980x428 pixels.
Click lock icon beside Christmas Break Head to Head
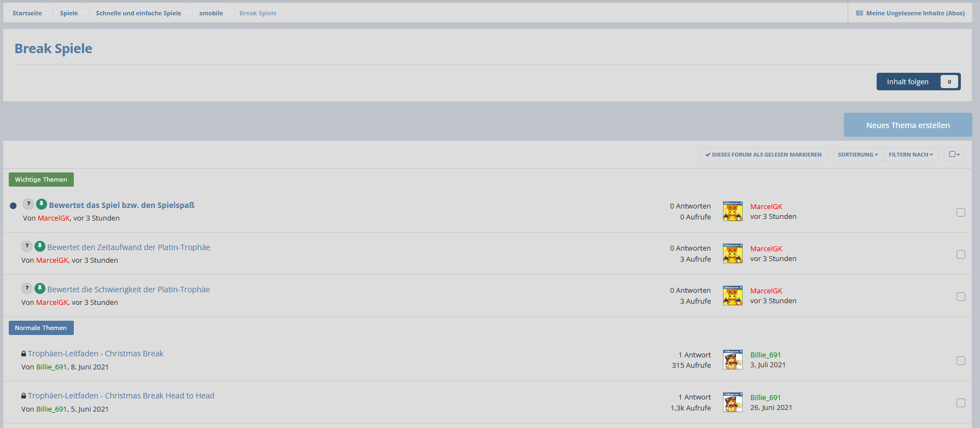[24, 396]
